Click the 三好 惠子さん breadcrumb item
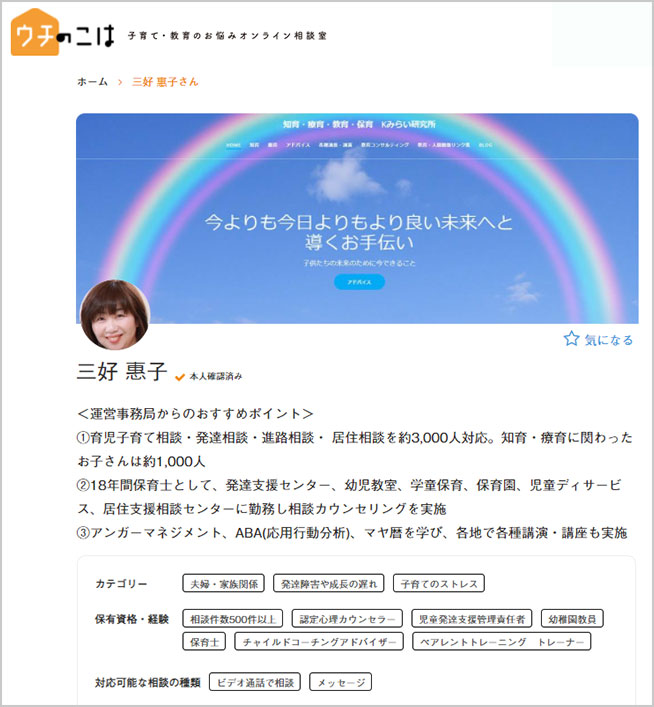The image size is (654, 707). [165, 82]
